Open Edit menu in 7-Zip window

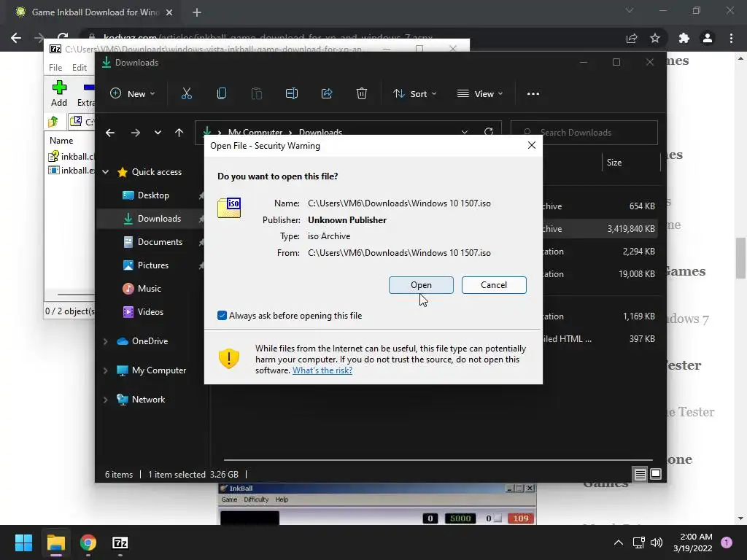(79, 68)
